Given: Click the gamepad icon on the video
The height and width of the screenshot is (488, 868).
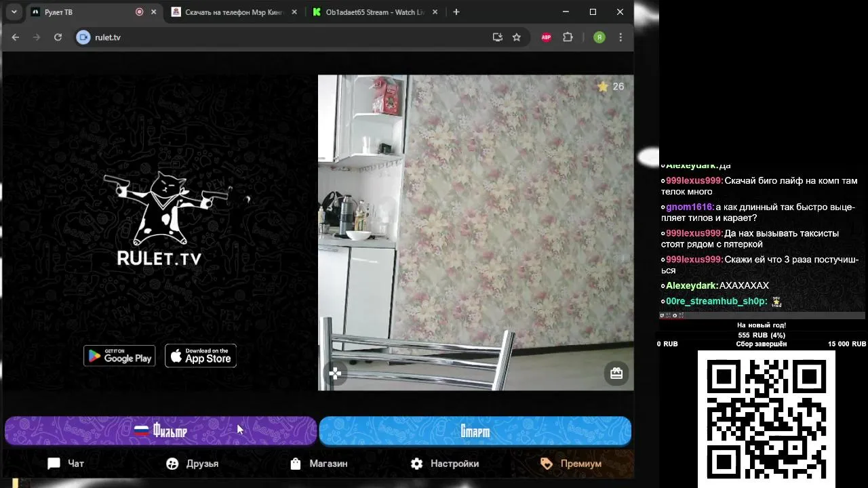Looking at the screenshot, I should pos(335,373).
